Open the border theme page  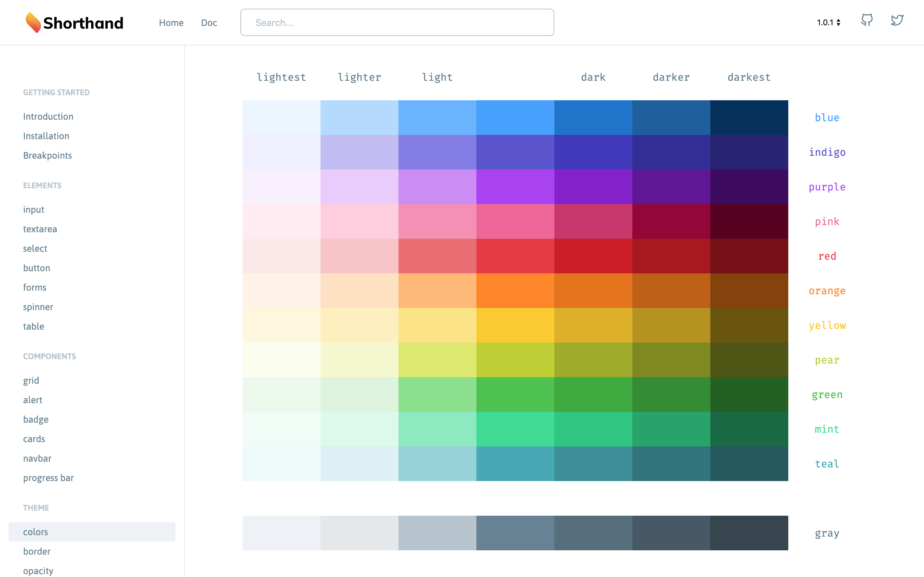(37, 551)
